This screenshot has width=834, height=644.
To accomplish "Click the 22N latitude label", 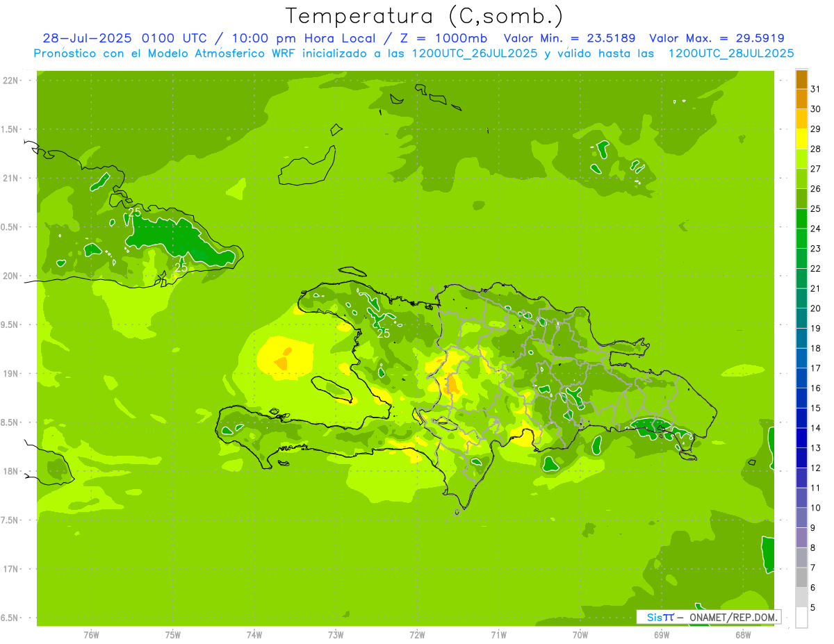I will click(10, 81).
